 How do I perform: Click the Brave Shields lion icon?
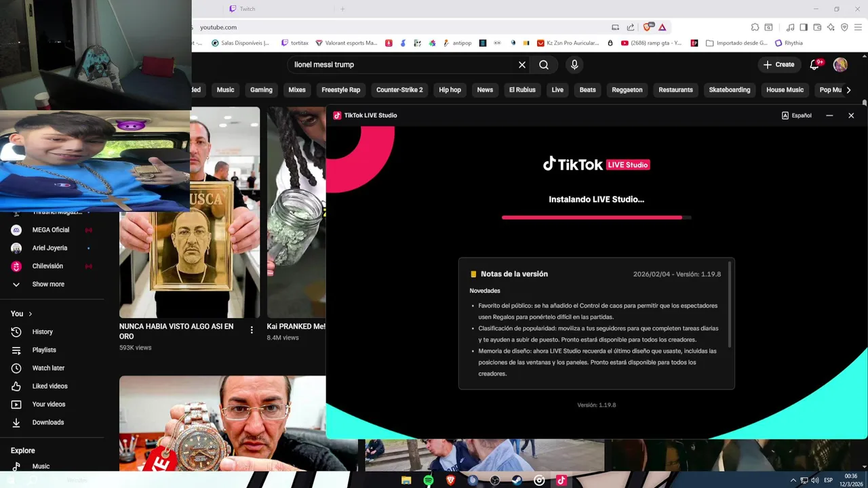648,27
